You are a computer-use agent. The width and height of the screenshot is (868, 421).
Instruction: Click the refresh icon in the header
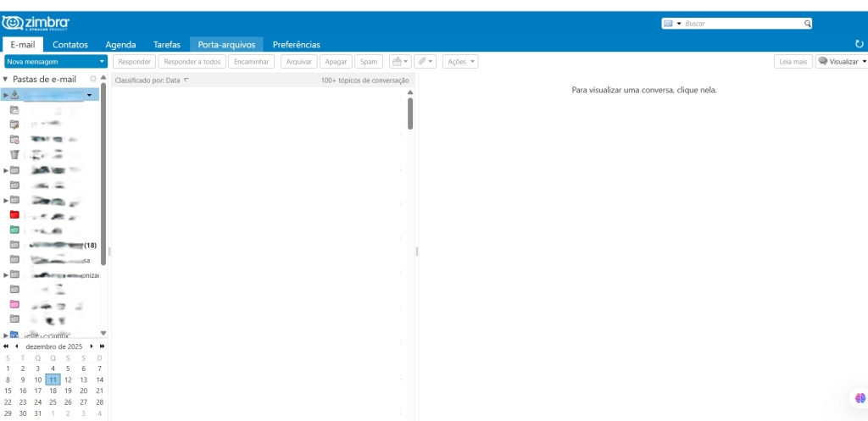[860, 44]
